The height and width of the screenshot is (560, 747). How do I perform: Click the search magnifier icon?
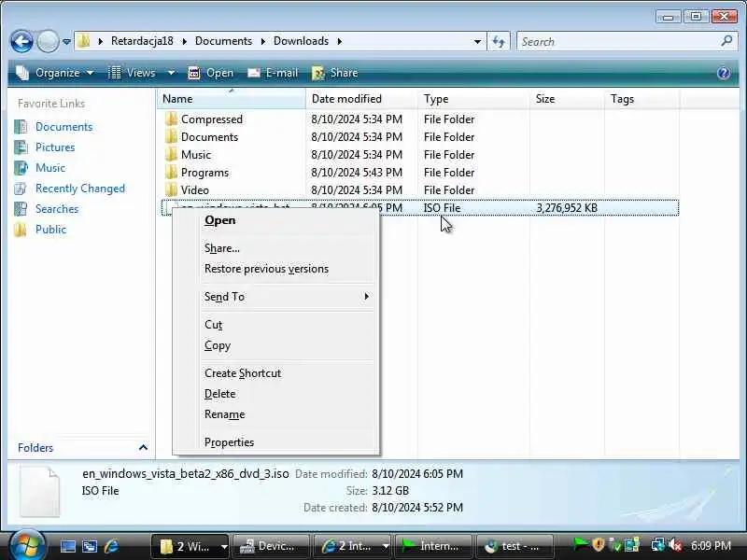click(x=726, y=41)
